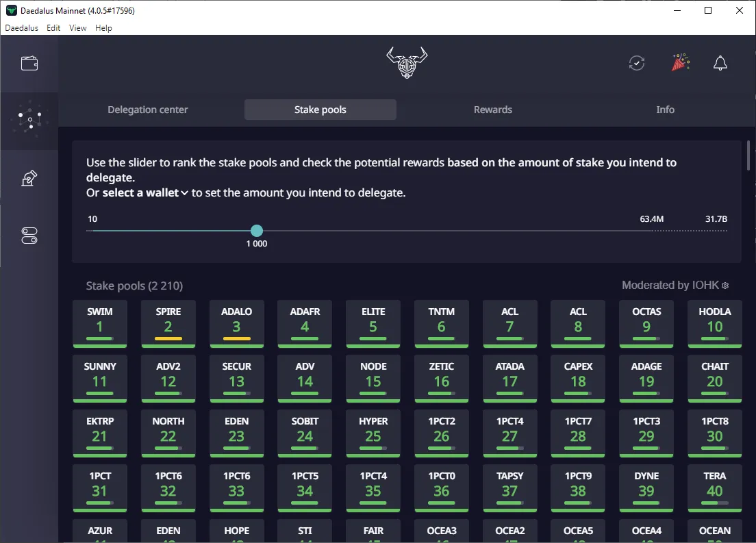
Task: Open the SWIM pool ranked 1
Action: [x=100, y=324]
